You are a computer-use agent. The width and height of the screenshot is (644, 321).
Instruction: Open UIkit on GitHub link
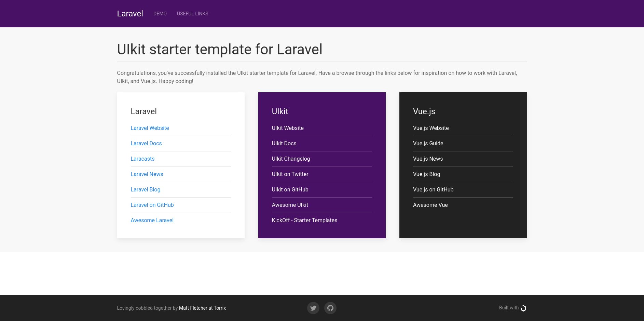tap(290, 189)
